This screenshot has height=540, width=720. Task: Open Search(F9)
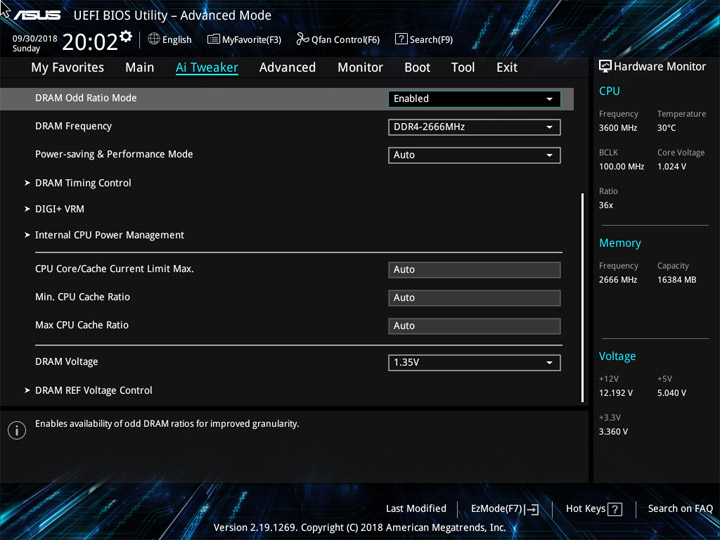click(431, 40)
